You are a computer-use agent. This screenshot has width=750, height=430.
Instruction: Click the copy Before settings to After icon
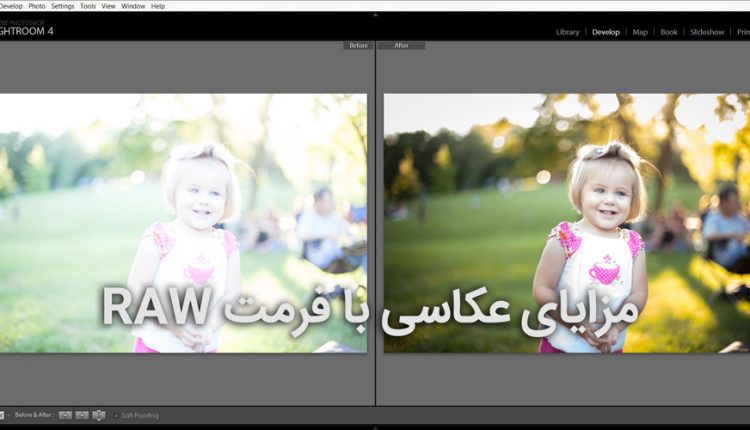click(65, 415)
